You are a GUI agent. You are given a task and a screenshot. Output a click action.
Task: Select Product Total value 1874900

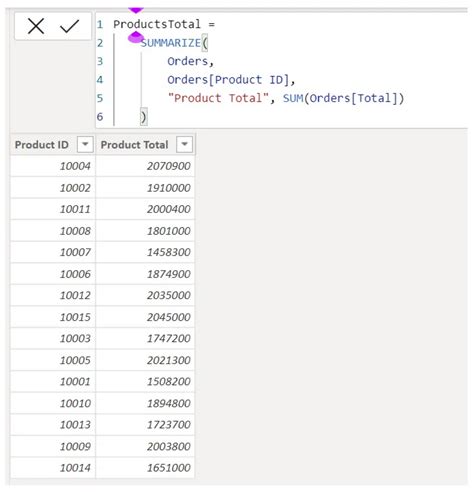(145, 274)
